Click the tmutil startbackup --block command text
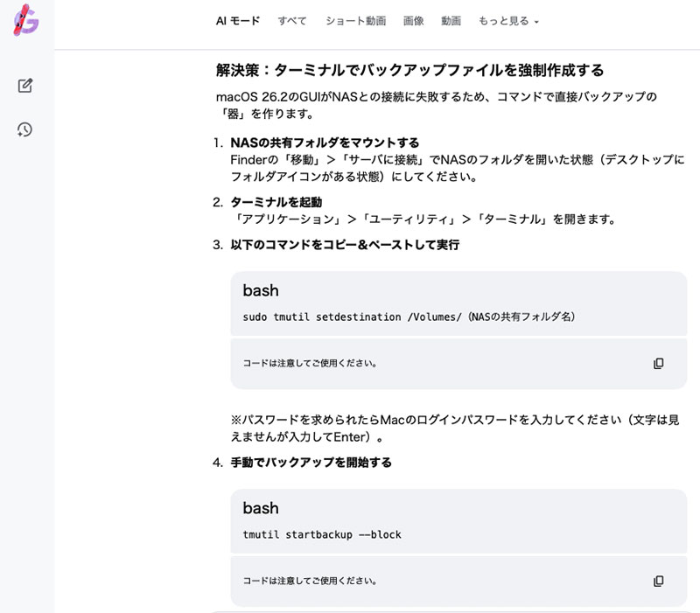Viewport: 700px width, 613px height. pyautogui.click(x=322, y=534)
